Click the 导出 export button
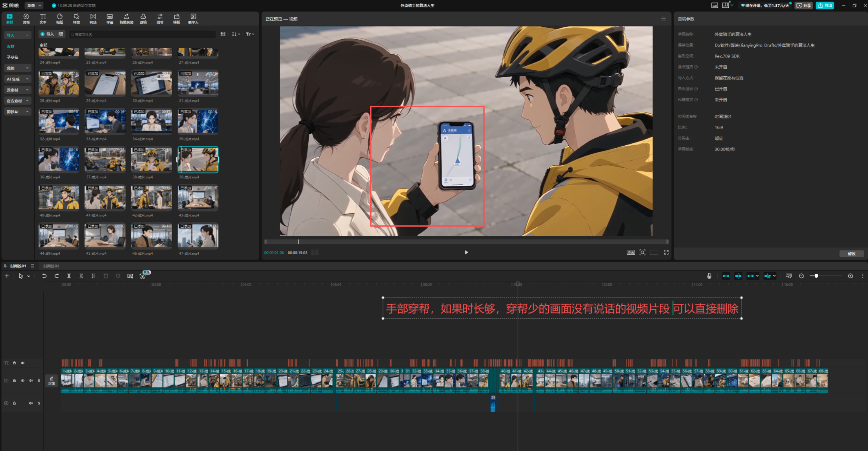 click(825, 5)
